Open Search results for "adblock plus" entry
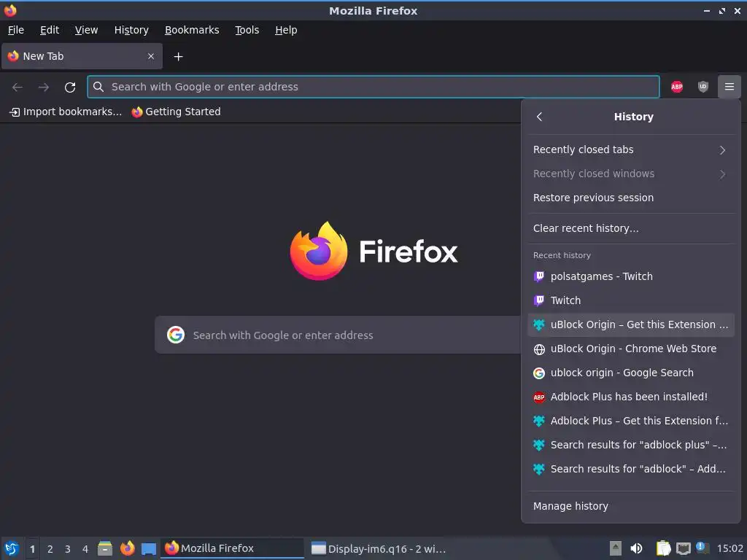747x560 pixels. coord(631,445)
